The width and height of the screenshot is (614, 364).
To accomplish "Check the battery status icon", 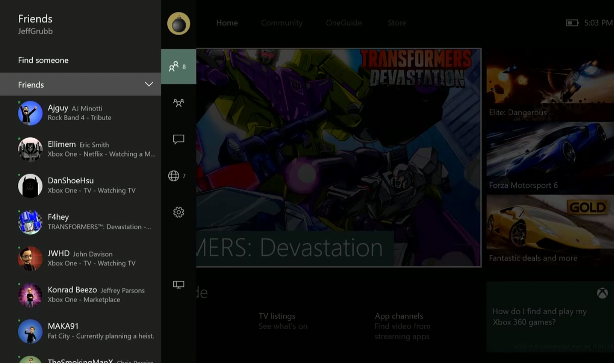I will pos(572,23).
